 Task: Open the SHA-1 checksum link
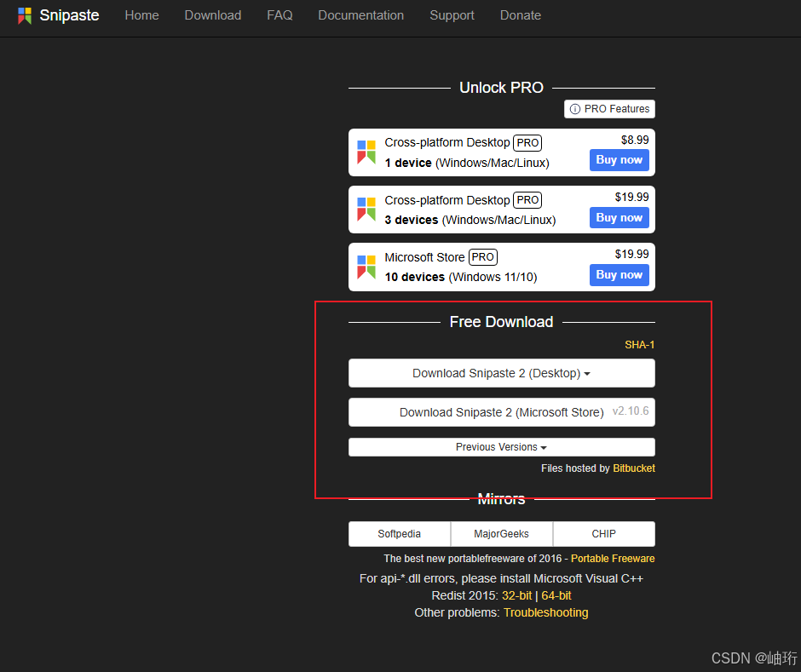coord(640,345)
